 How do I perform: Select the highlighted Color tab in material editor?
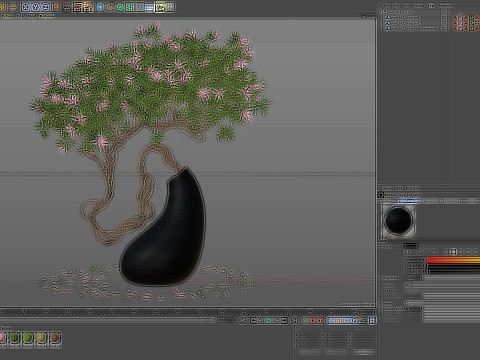(409, 201)
